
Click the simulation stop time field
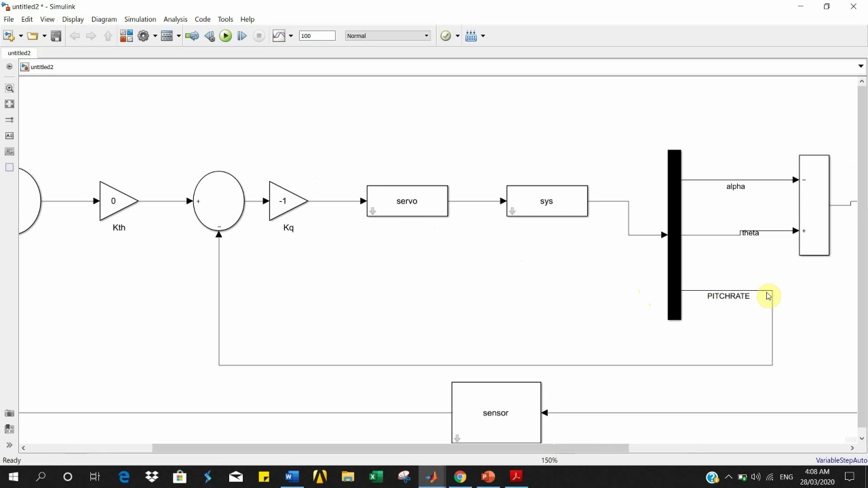tap(317, 36)
